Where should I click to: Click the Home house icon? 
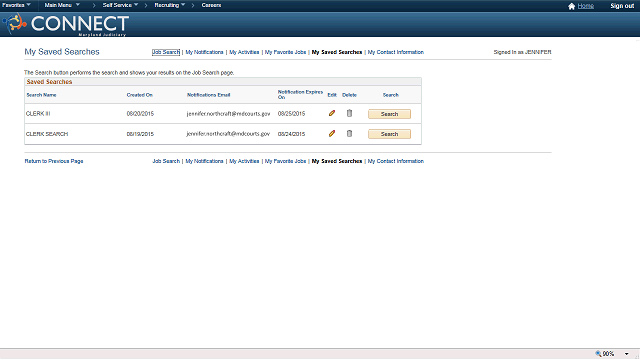coord(571,6)
